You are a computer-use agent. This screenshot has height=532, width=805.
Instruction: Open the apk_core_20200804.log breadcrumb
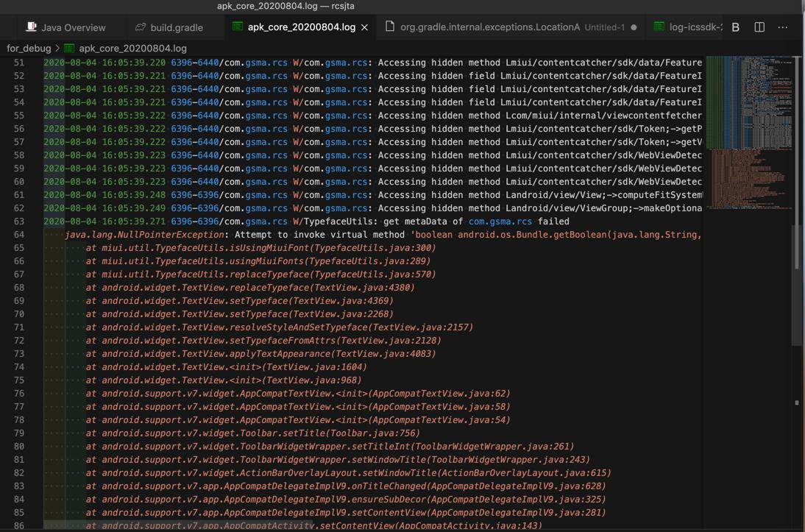125,49
